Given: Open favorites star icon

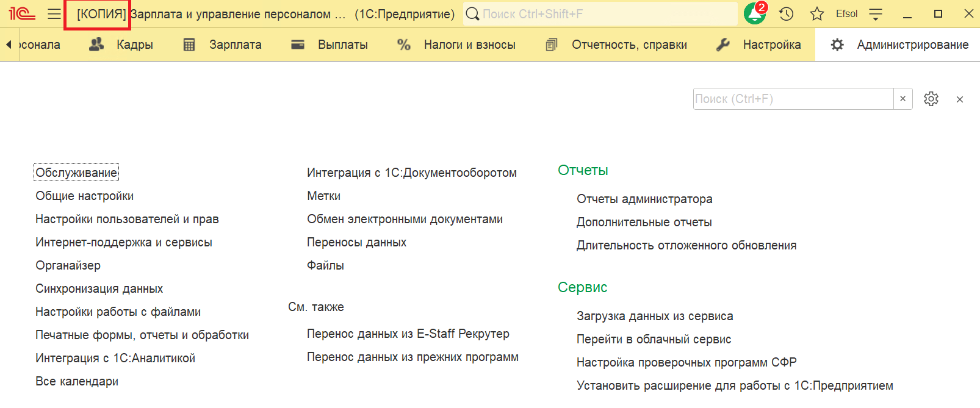Looking at the screenshot, I should point(817,13).
